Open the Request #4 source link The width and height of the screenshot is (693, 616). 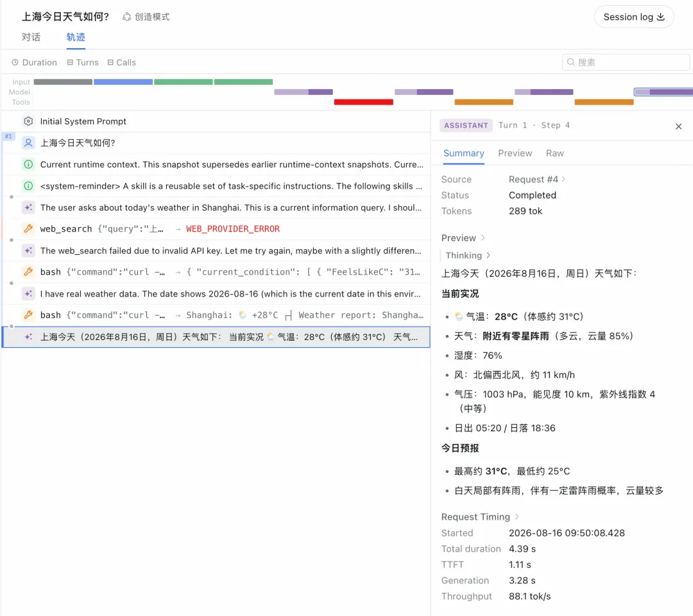point(537,180)
